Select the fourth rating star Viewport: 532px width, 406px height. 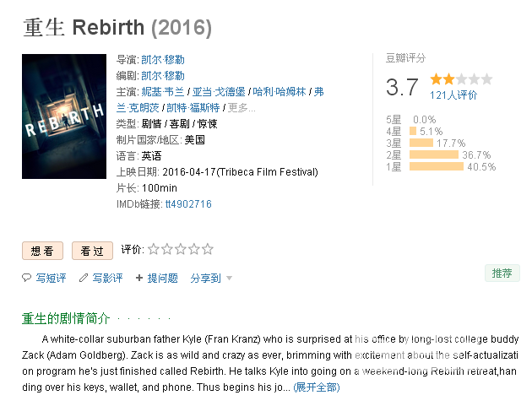(194, 249)
